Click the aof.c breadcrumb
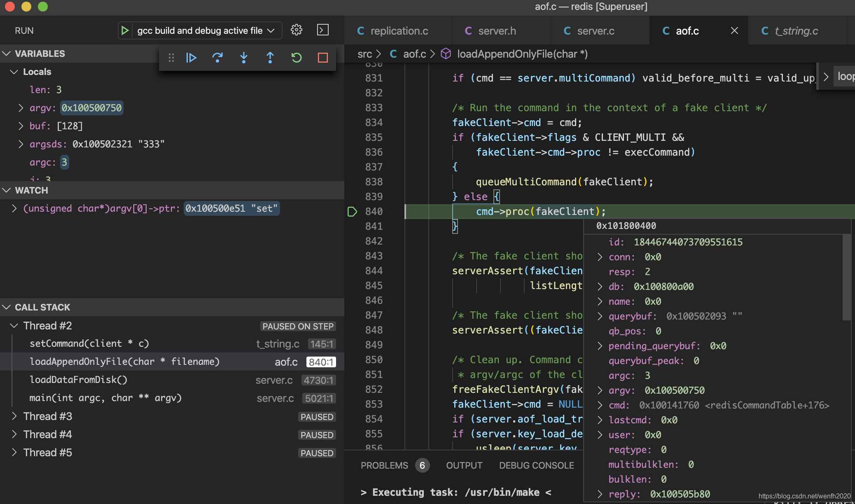 [414, 54]
